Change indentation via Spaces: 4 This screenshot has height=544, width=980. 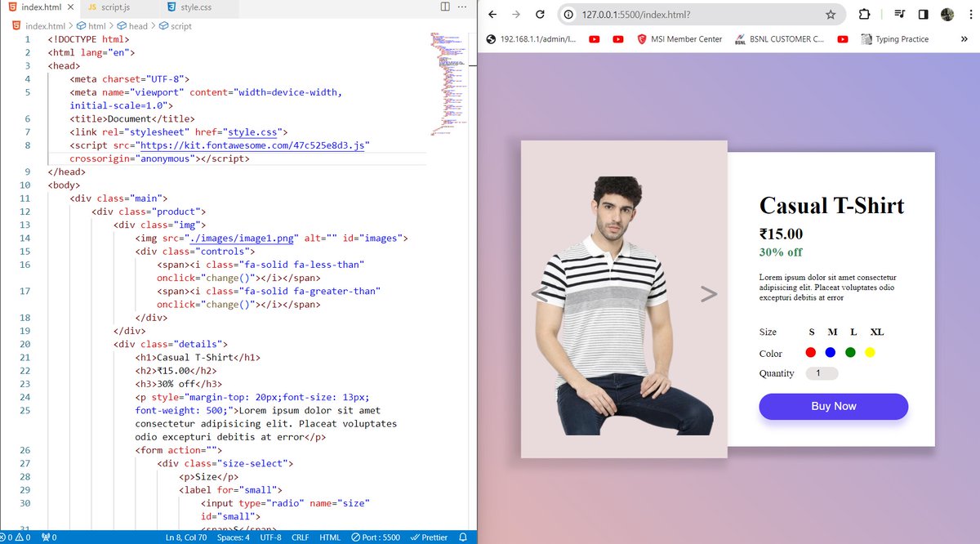pos(234,537)
